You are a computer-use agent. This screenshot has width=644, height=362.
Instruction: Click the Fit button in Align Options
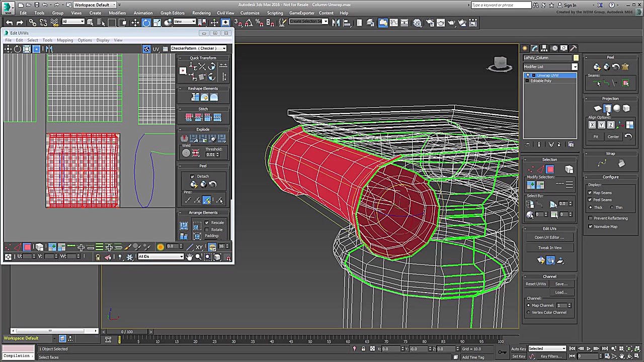pyautogui.click(x=596, y=137)
